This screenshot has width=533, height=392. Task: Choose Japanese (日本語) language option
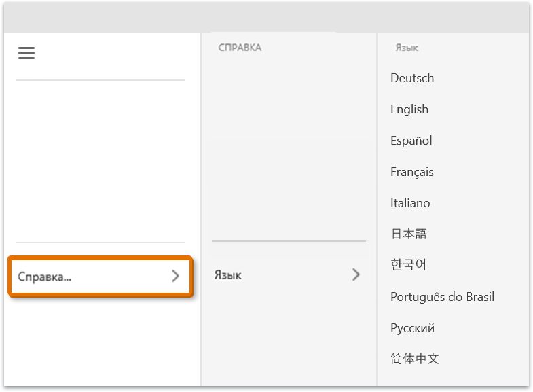(x=409, y=234)
